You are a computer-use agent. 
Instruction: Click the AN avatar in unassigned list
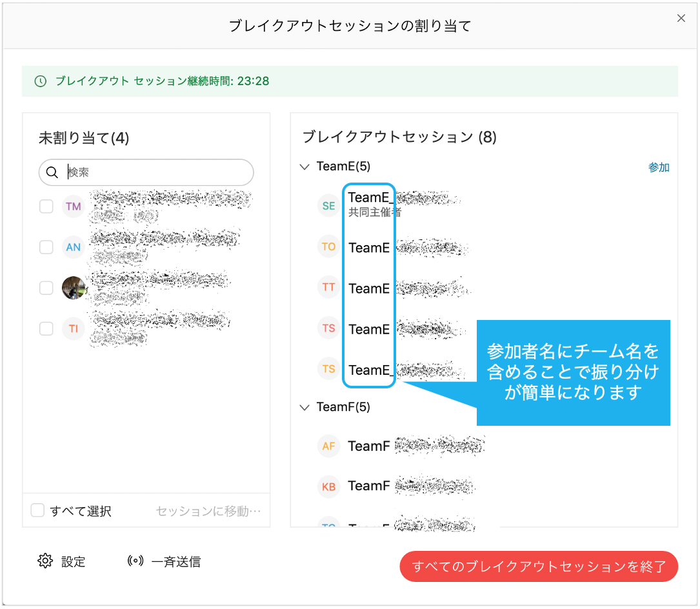pos(74,246)
